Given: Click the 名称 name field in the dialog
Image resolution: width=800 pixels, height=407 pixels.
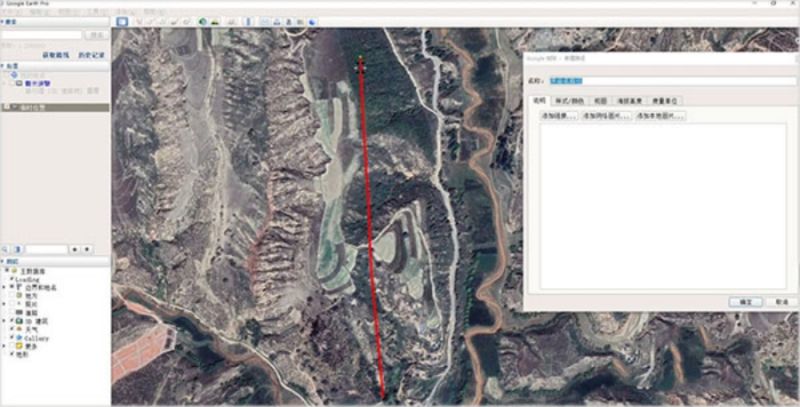Looking at the screenshot, I should tap(672, 81).
